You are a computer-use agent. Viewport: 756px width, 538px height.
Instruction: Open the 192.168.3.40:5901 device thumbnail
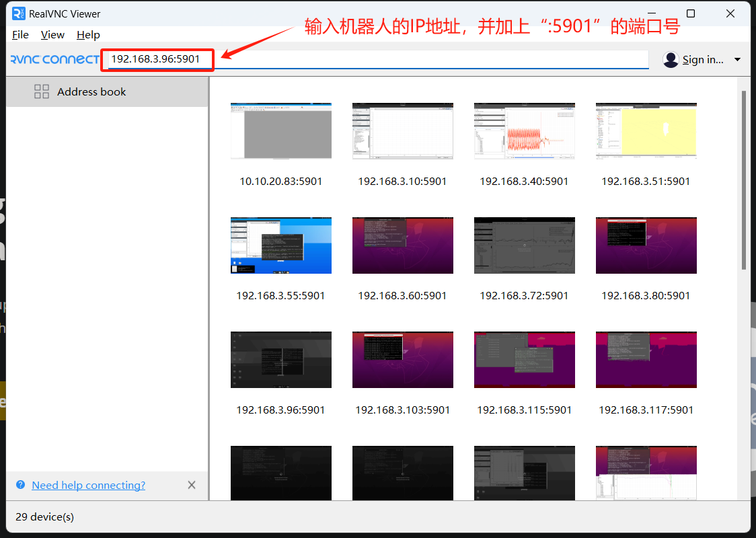coord(525,131)
